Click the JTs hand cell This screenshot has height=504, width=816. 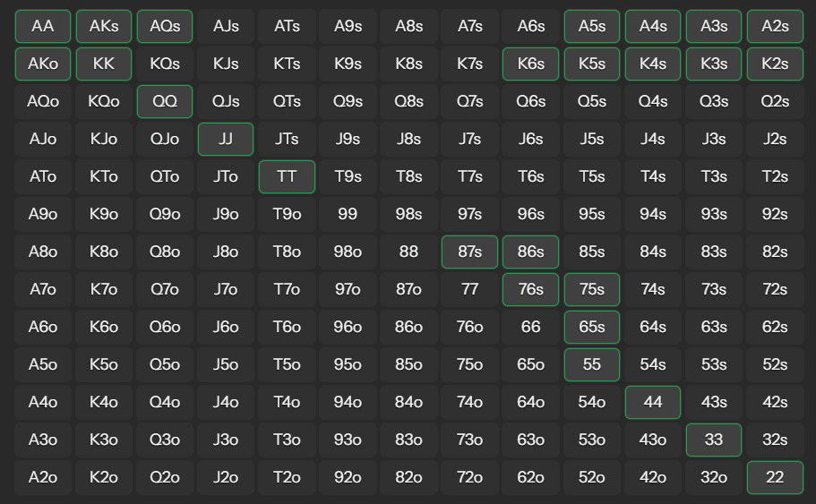(x=287, y=140)
